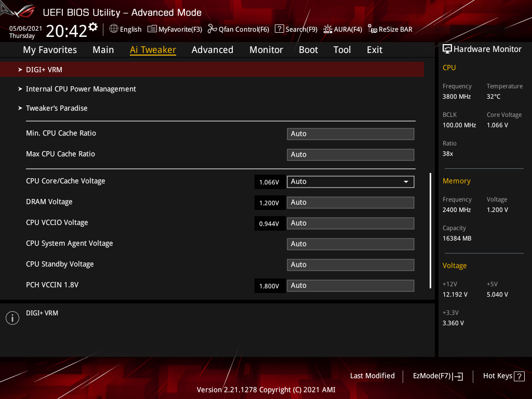The image size is (532, 399).
Task: Open the Tool tab
Action: 342,50
